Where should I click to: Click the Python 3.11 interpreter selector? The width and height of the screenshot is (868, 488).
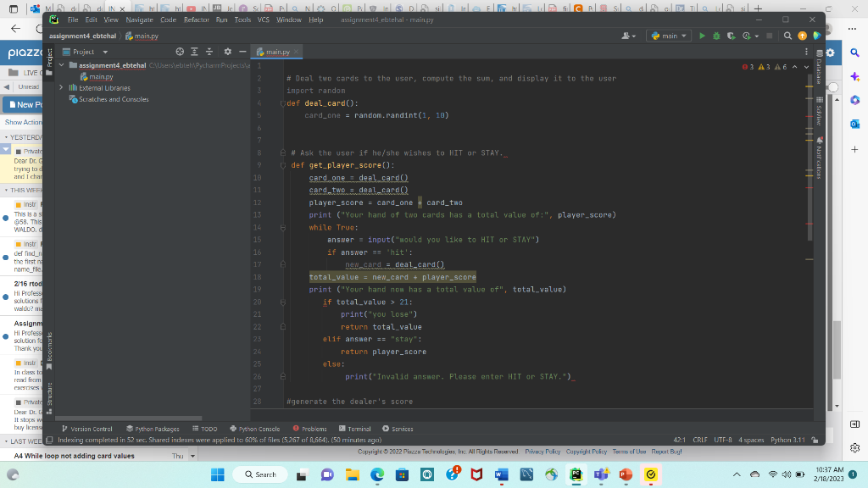787,440
